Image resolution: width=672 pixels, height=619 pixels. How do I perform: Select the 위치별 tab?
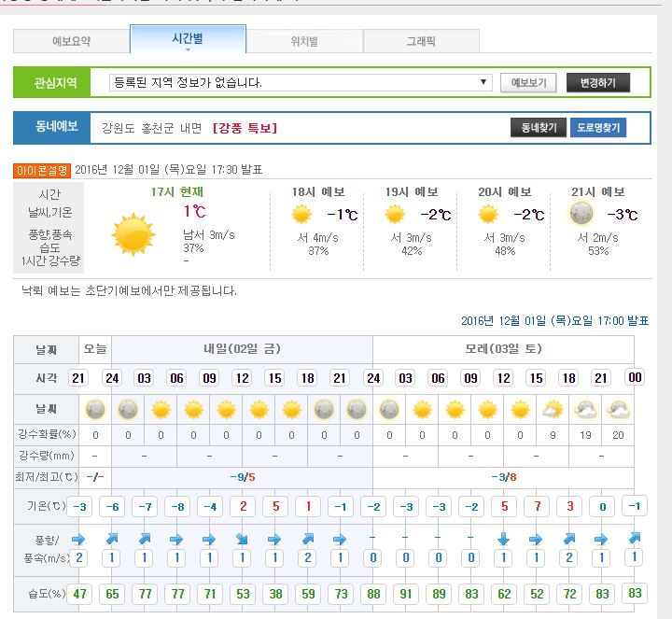click(304, 41)
